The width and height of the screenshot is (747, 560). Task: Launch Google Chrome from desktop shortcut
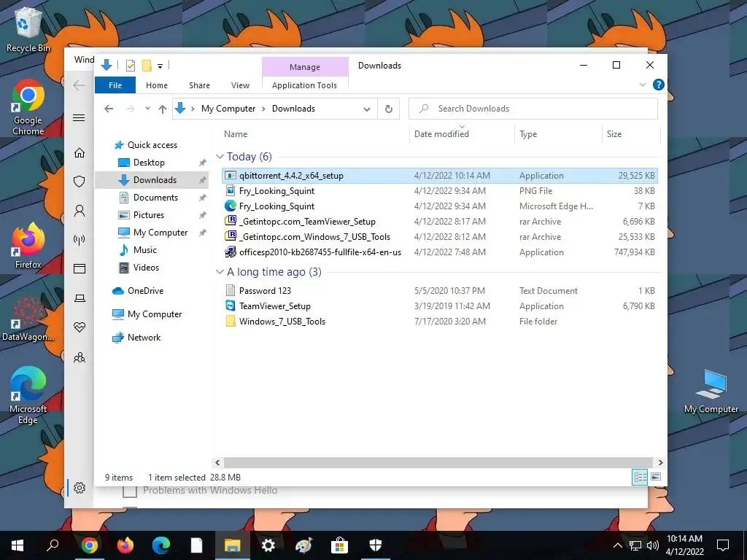click(28, 108)
